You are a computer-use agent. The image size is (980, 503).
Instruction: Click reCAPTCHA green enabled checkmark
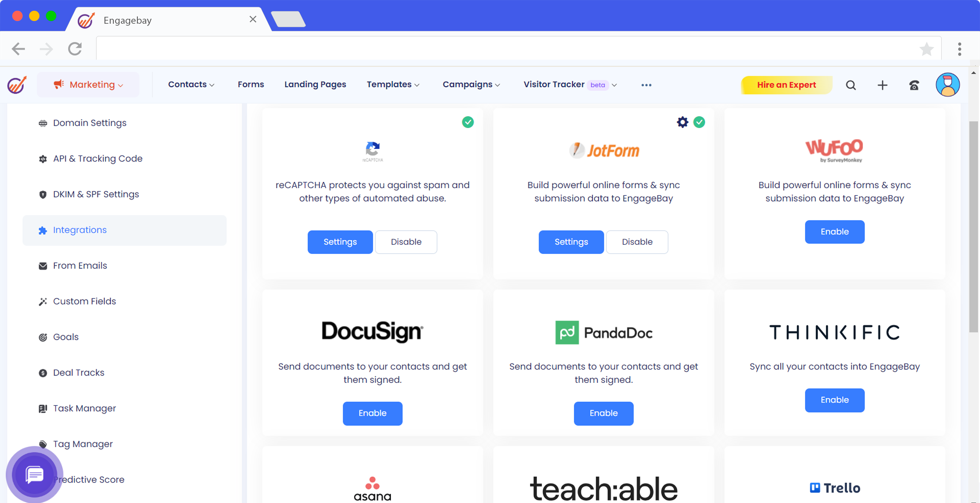(x=468, y=122)
